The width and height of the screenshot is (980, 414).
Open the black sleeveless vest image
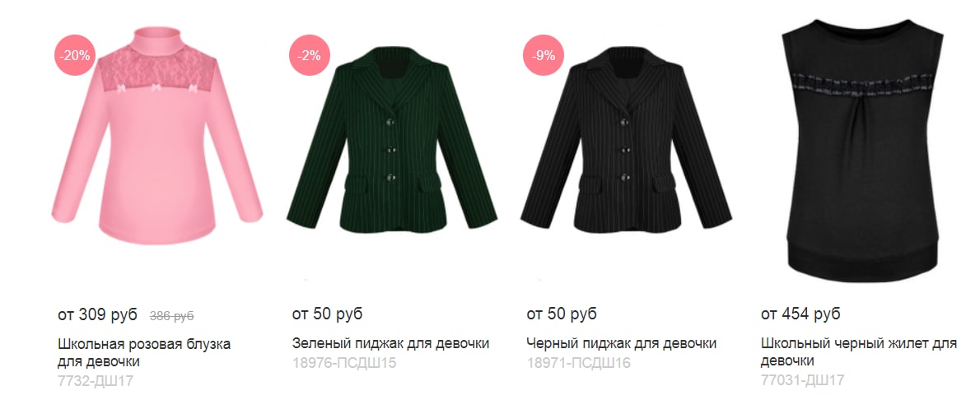click(x=862, y=150)
